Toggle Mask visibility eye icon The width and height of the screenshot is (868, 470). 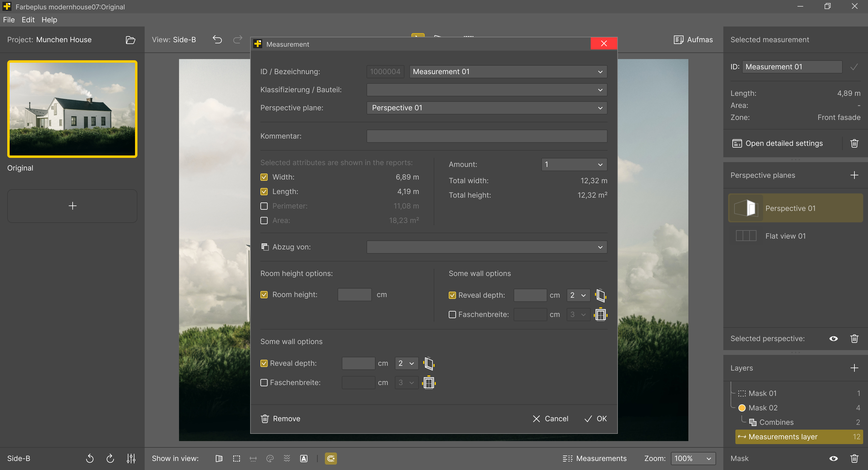coord(833,459)
